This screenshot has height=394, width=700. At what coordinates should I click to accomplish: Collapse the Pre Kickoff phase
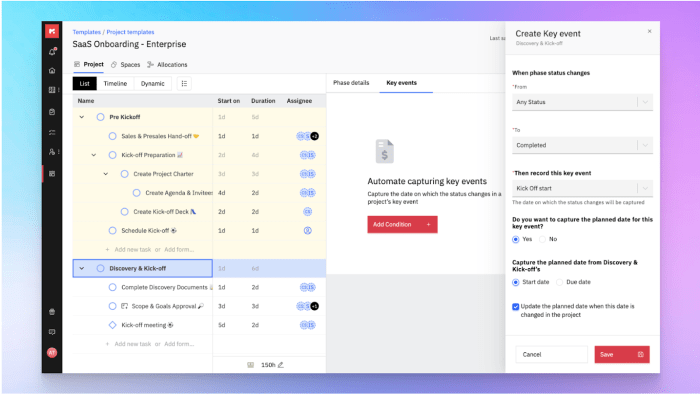(x=82, y=117)
